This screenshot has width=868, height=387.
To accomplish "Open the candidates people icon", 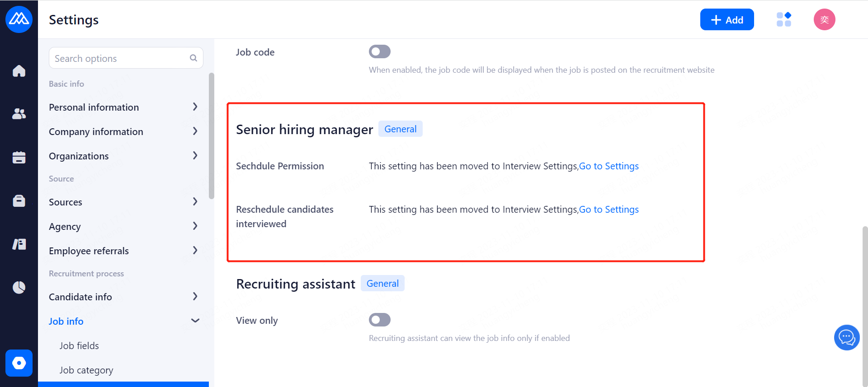I will click(x=19, y=114).
